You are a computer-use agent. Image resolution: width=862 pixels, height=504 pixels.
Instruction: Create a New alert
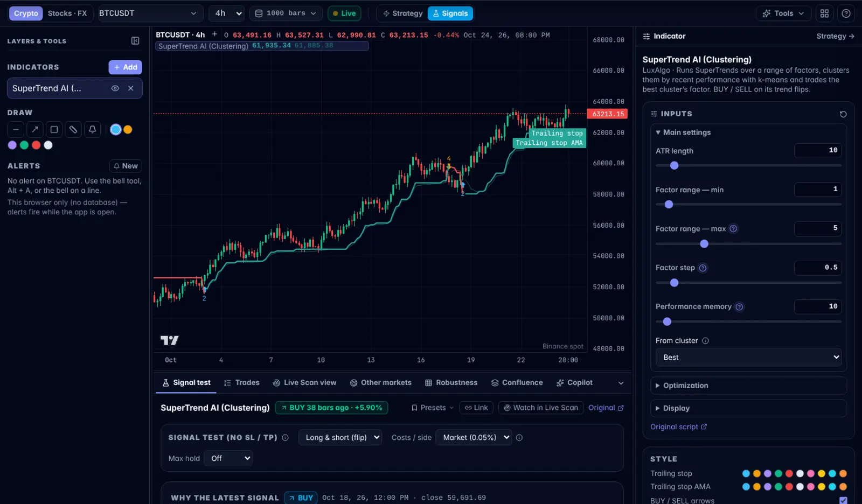[x=126, y=166]
